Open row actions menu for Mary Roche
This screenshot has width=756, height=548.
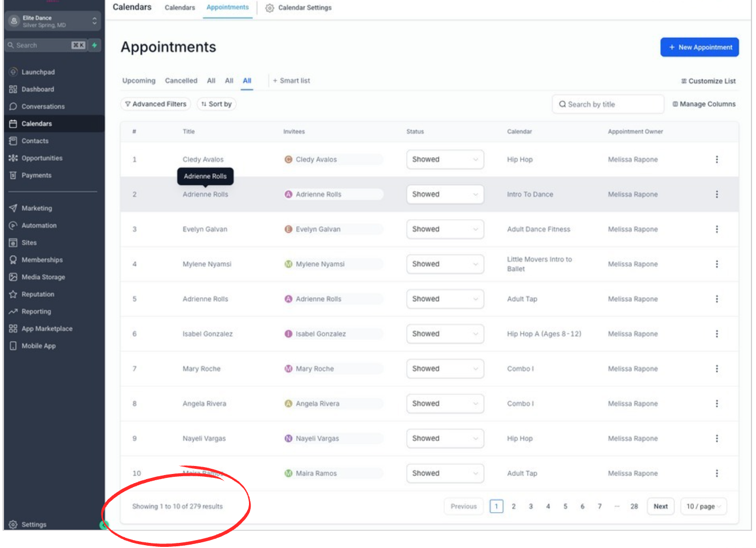[x=717, y=369]
